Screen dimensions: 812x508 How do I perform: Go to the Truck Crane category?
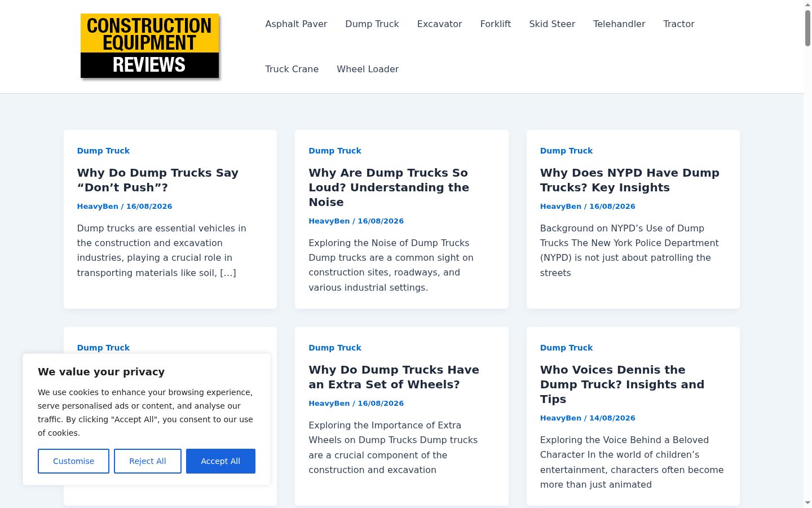(292, 69)
